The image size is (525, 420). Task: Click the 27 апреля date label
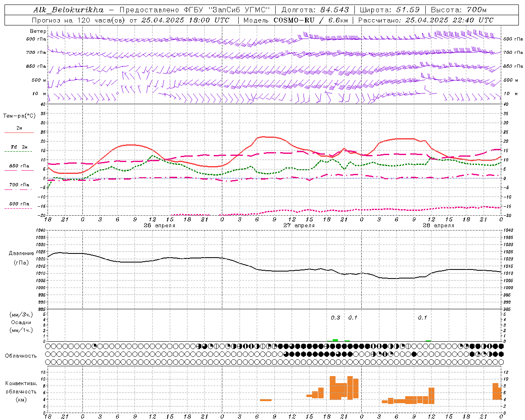point(299,226)
